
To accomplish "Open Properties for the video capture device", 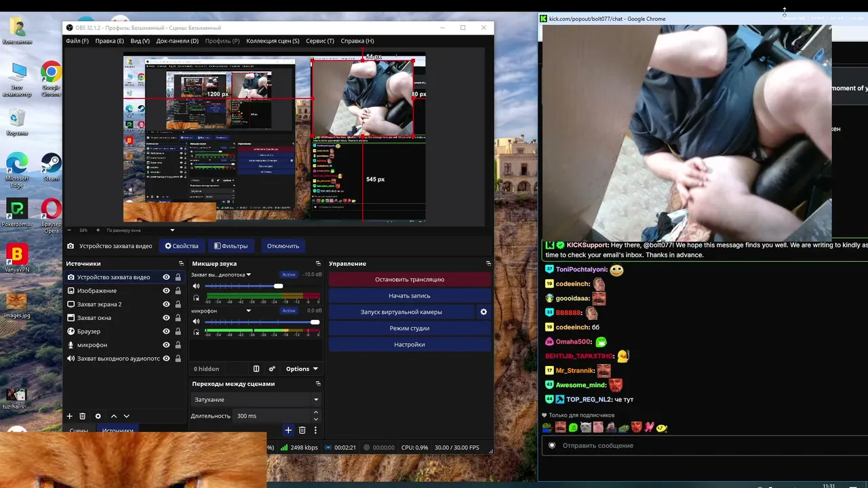I will click(x=182, y=246).
